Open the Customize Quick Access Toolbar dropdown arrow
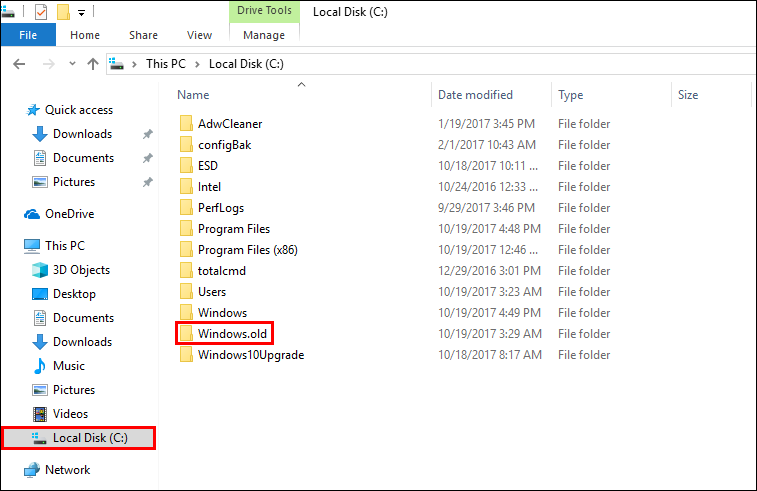The height and width of the screenshot is (491, 757). coord(82,13)
